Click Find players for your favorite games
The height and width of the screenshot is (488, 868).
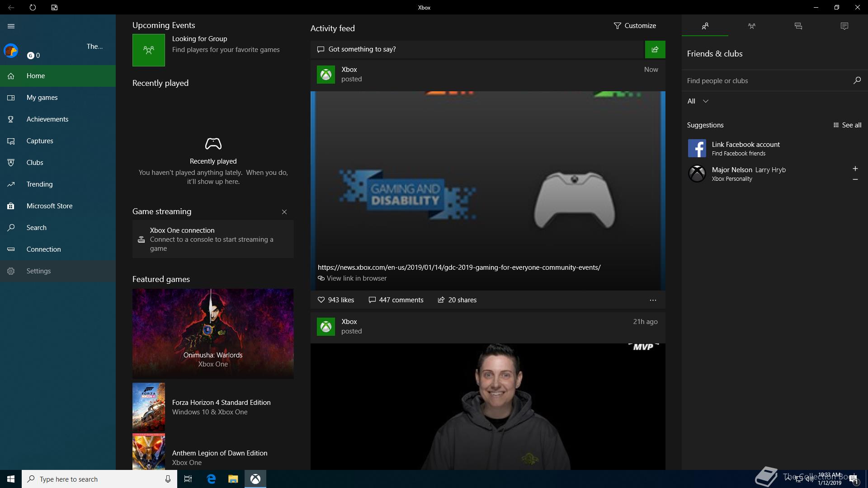[x=226, y=50]
